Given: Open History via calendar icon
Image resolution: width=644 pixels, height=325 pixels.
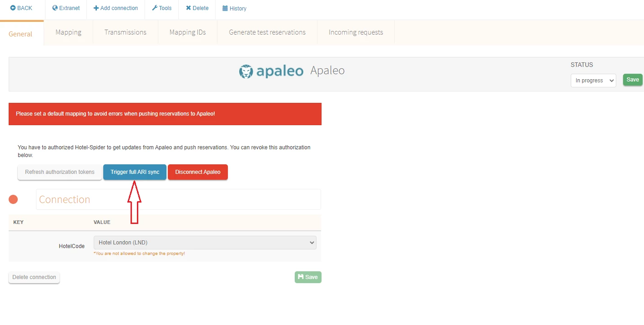Looking at the screenshot, I should click(225, 9).
